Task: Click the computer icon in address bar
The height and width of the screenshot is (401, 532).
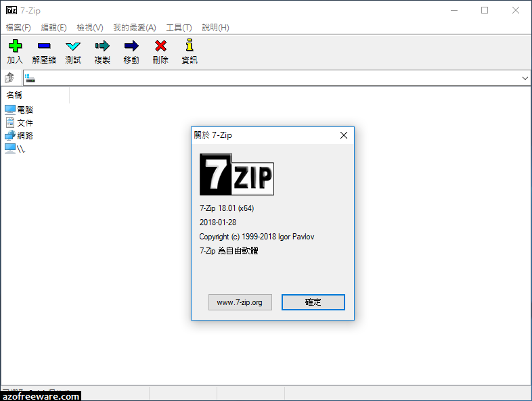Action: tap(30, 78)
